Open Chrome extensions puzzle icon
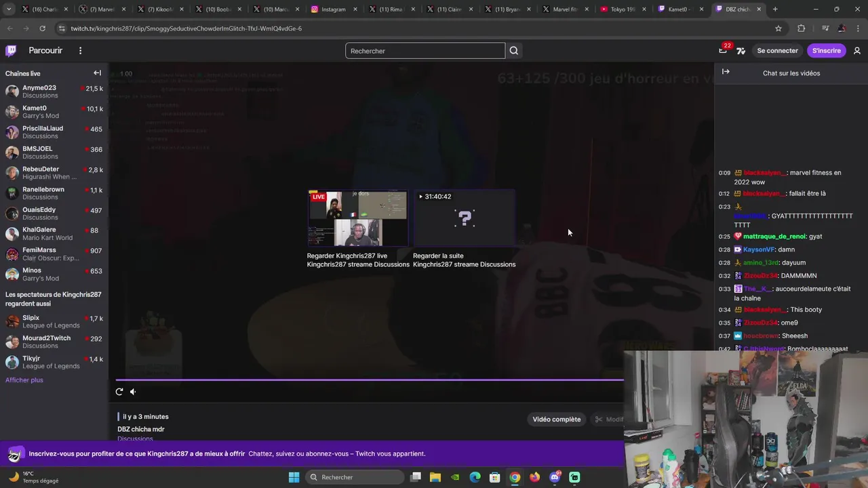The image size is (868, 488). click(x=802, y=28)
